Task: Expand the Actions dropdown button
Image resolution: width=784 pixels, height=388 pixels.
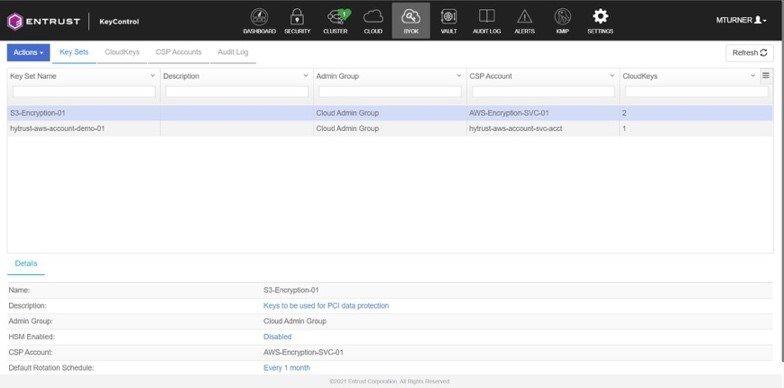Action: [x=28, y=52]
